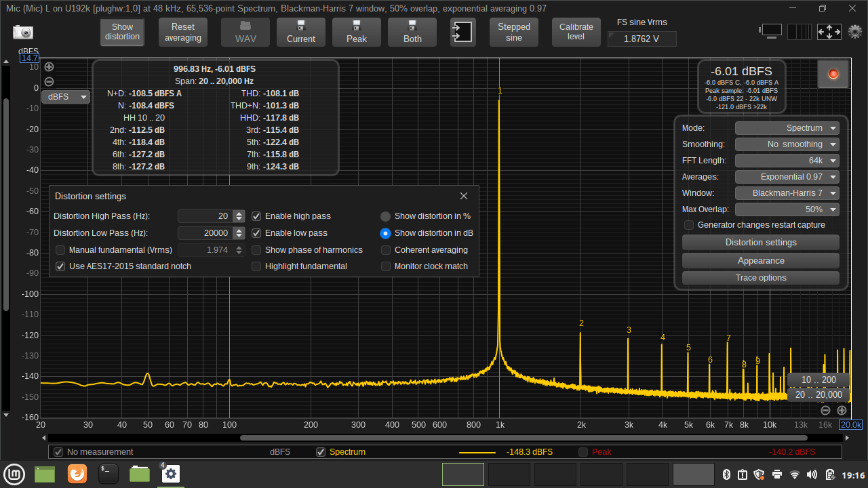Toggle Enable low pass checkbox
Screen dimensions: 868x488
[x=256, y=233]
